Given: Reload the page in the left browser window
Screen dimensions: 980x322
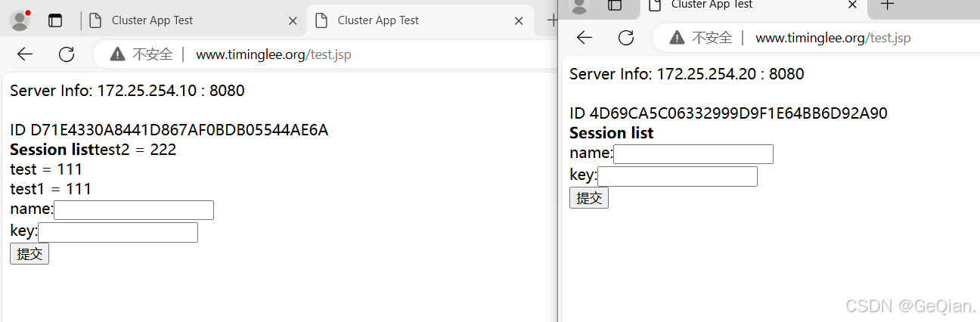Looking at the screenshot, I should (67, 54).
